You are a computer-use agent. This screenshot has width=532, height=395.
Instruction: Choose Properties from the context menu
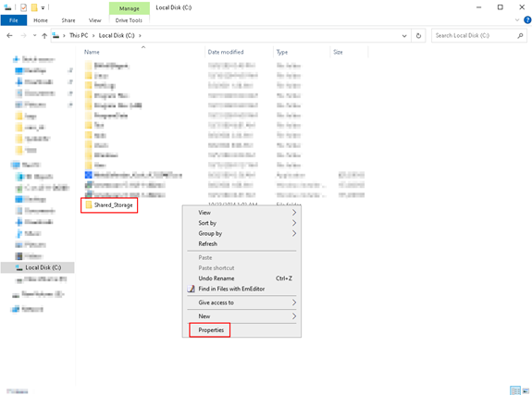[211, 330]
